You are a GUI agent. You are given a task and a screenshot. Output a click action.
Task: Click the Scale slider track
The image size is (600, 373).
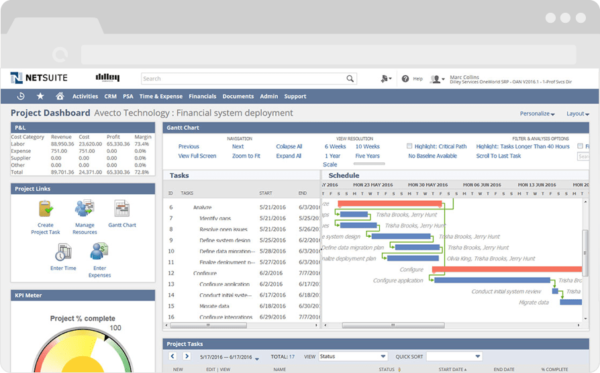(369, 163)
